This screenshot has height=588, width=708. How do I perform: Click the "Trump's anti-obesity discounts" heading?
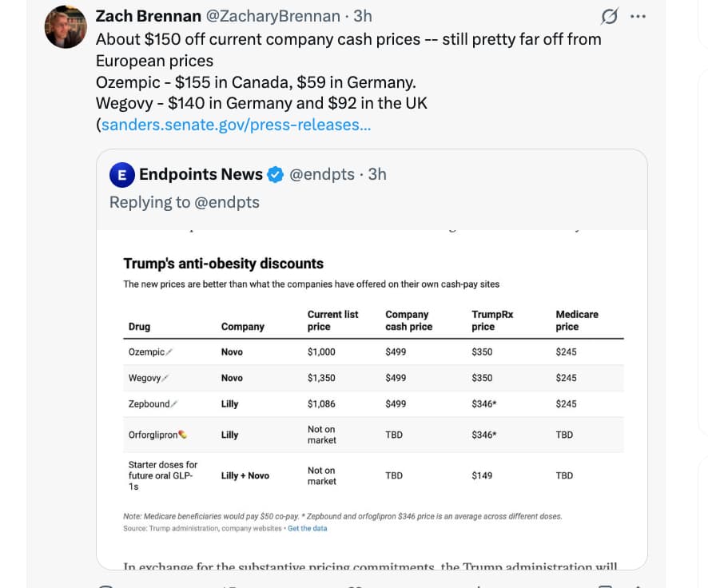(x=223, y=263)
